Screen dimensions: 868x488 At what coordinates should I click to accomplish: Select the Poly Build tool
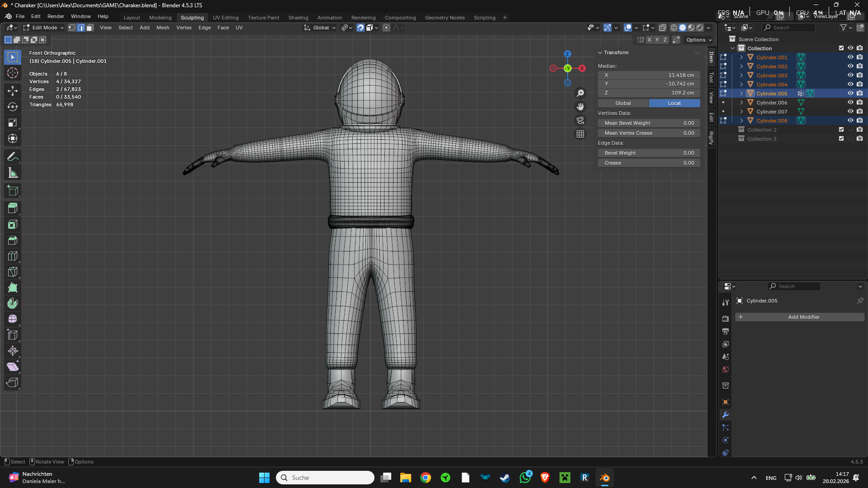(13, 288)
